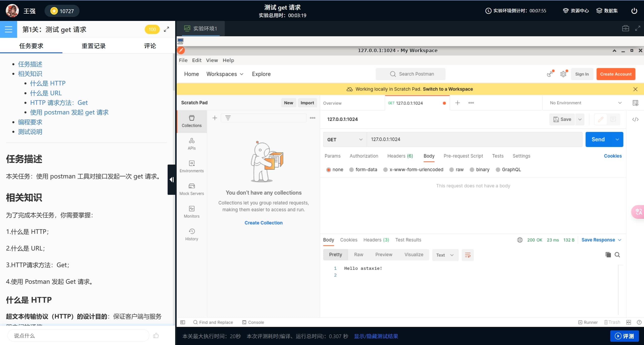
Task: Open the Save button dropdown arrow
Action: pos(580,119)
